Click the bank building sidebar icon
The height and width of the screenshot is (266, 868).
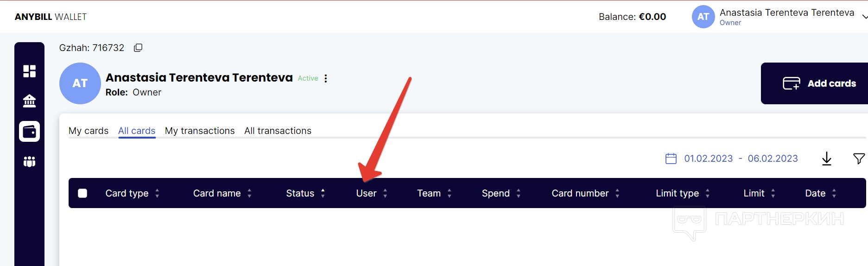pos(29,101)
